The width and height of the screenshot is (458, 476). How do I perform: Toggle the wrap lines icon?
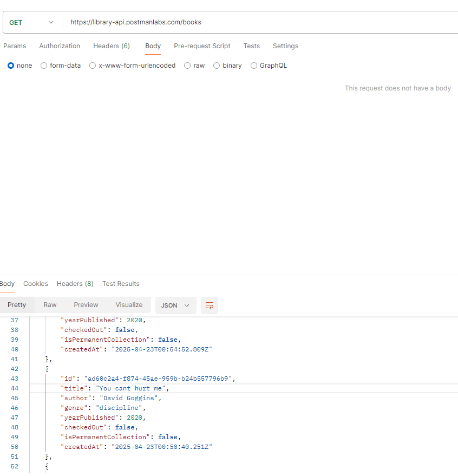[x=210, y=305]
